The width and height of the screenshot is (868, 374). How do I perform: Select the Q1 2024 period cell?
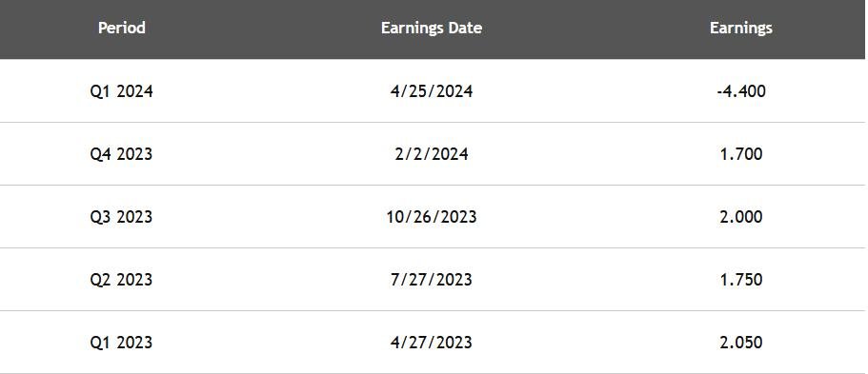[121, 90]
